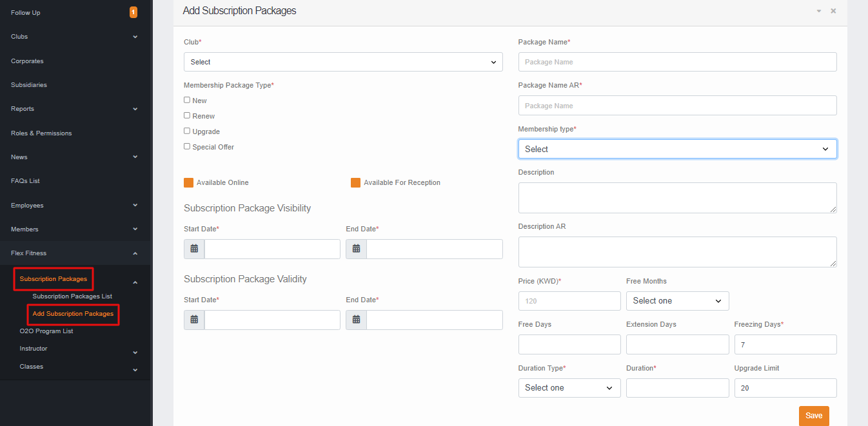Open the Start Date calendar under Package Validity
The width and height of the screenshot is (868, 426).
(x=194, y=320)
